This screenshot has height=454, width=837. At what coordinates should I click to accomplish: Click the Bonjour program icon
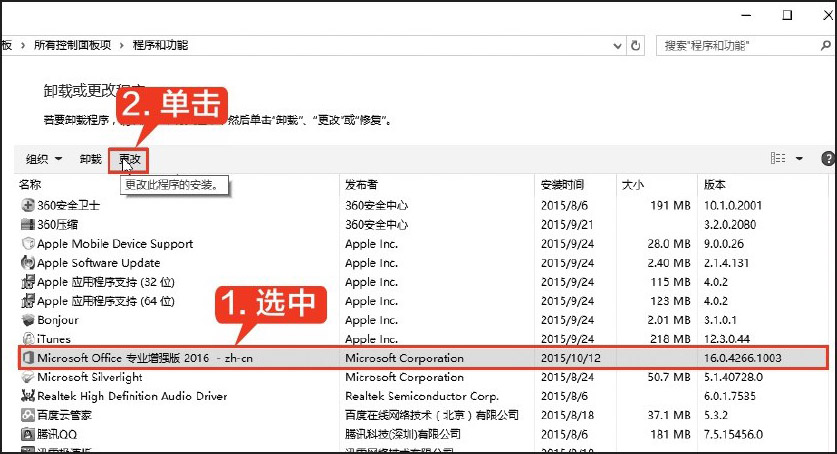pos(28,320)
